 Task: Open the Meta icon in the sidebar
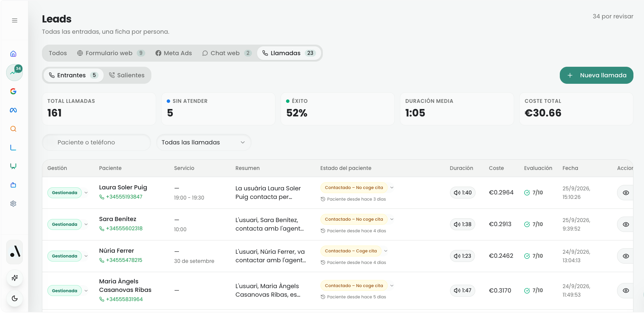tap(13, 110)
